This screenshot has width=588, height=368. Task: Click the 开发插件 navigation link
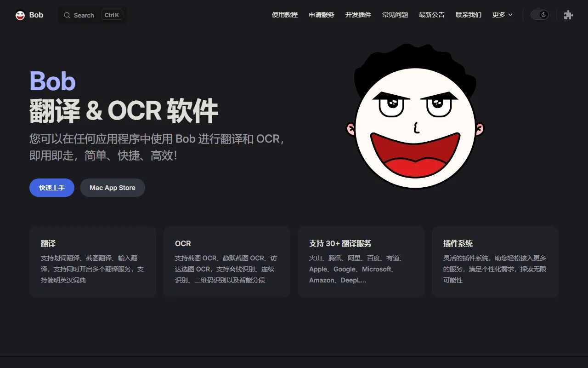coord(358,15)
